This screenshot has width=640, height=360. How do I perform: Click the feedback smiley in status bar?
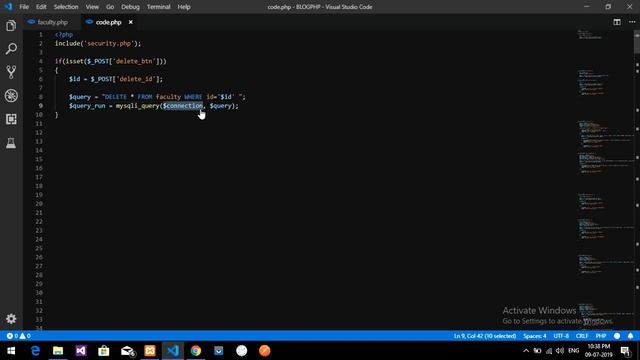coord(617,336)
